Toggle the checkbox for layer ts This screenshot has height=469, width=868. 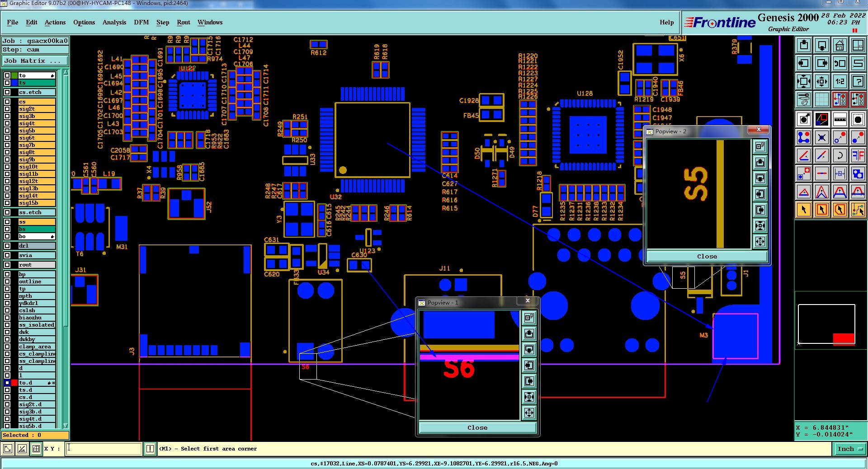click(x=7, y=83)
